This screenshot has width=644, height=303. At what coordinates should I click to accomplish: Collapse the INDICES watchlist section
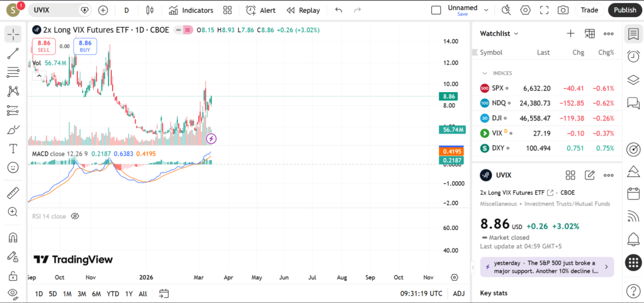[x=485, y=73]
